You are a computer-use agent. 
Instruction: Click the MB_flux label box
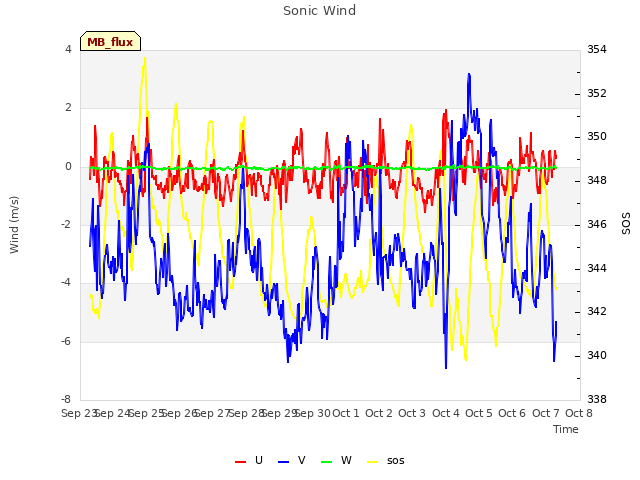[110, 41]
